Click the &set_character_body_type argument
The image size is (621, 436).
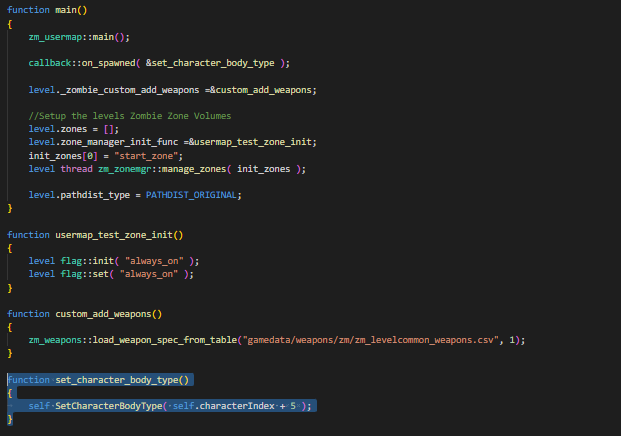pyautogui.click(x=210, y=63)
